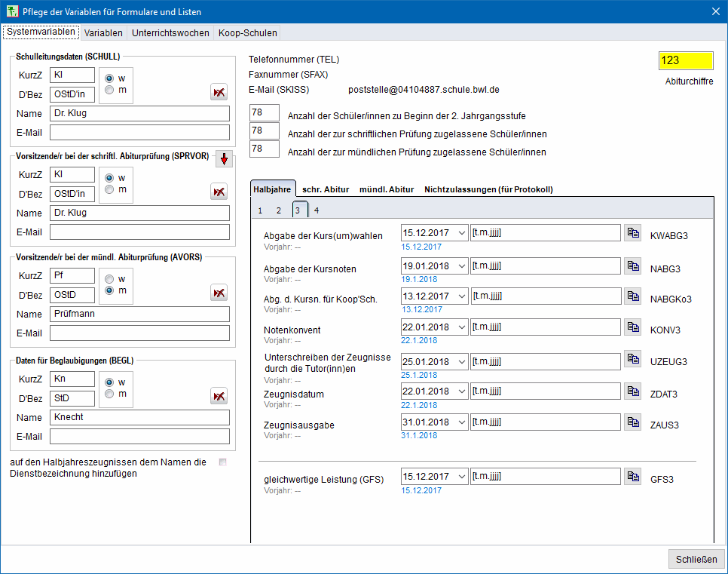
Task: Click the copy icon for GFS3 row
Action: [632, 477]
